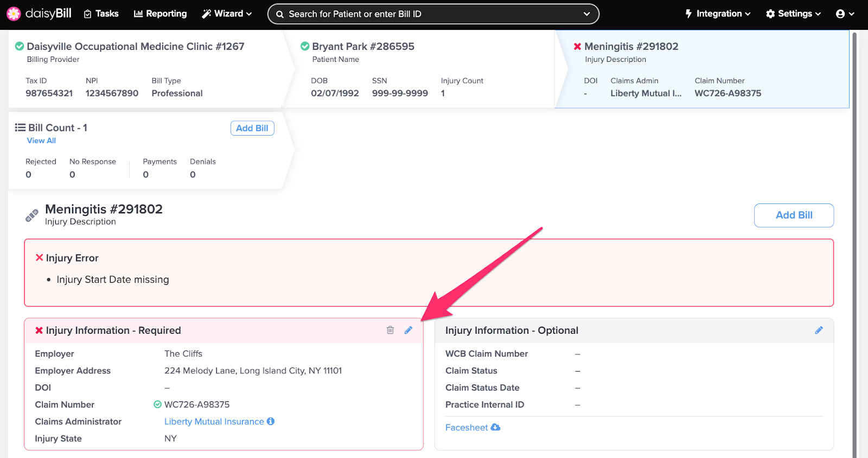Image resolution: width=868 pixels, height=458 pixels.
Task: Edit optional injury information pencil icon
Action: click(x=819, y=330)
